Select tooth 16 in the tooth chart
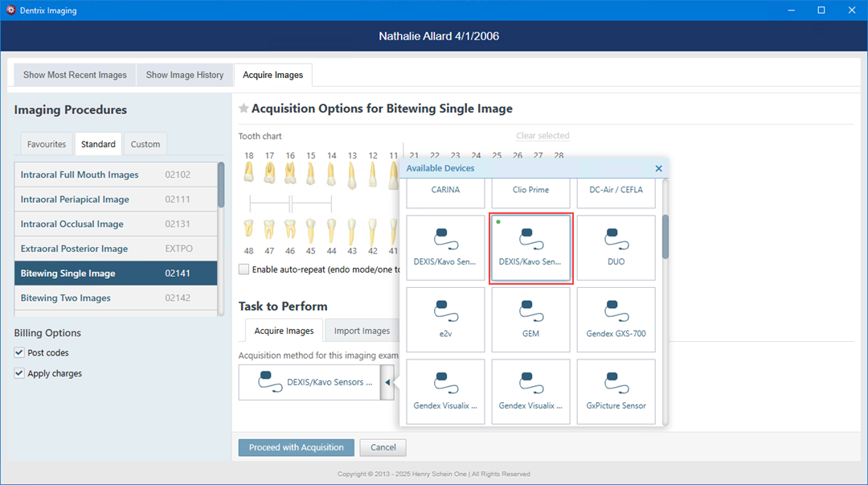This screenshot has height=485, width=868. pos(290,173)
